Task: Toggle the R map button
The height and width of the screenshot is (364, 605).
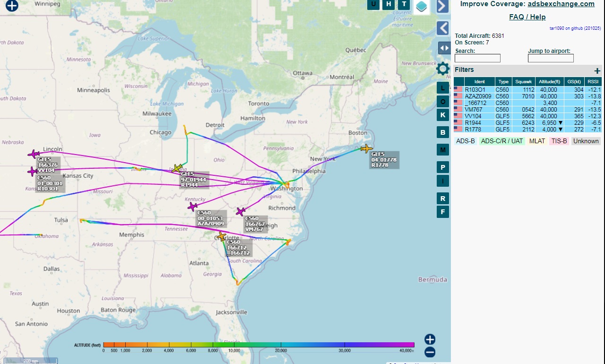Action: tap(443, 199)
